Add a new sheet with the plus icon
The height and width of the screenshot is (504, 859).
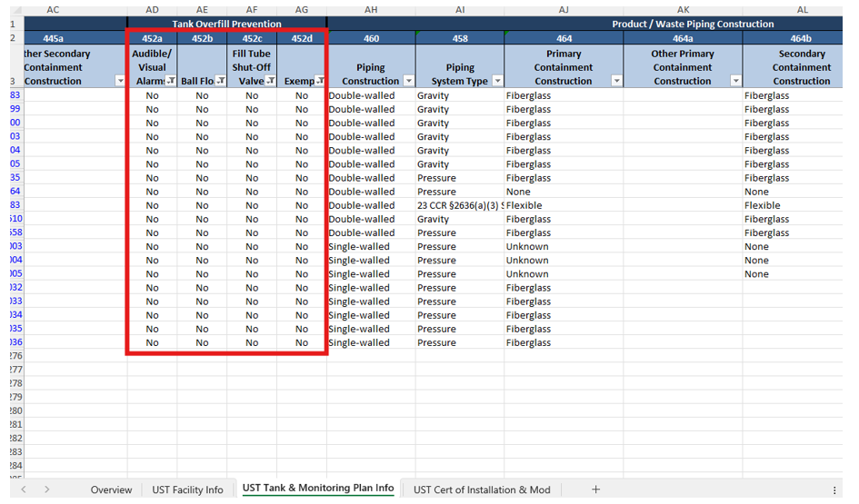click(596, 489)
